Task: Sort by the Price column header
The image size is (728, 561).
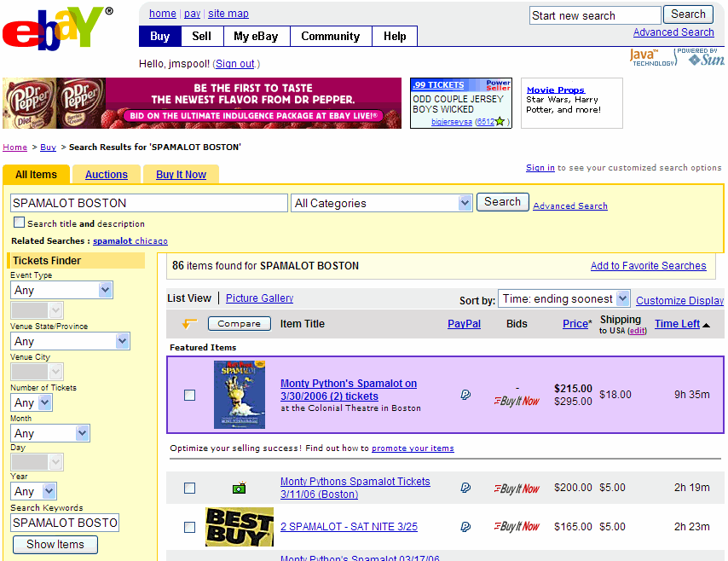Action: tap(575, 324)
